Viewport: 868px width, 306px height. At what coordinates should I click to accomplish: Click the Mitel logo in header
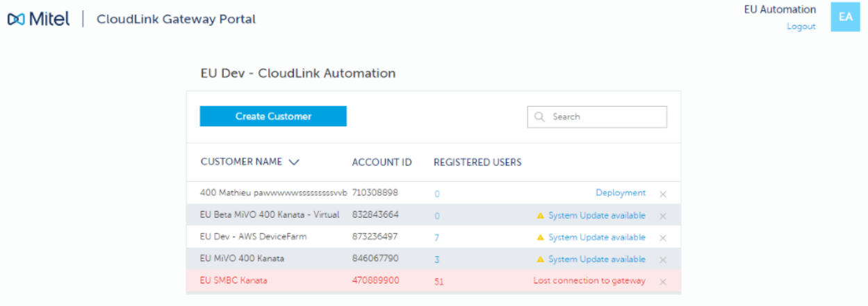[38, 19]
